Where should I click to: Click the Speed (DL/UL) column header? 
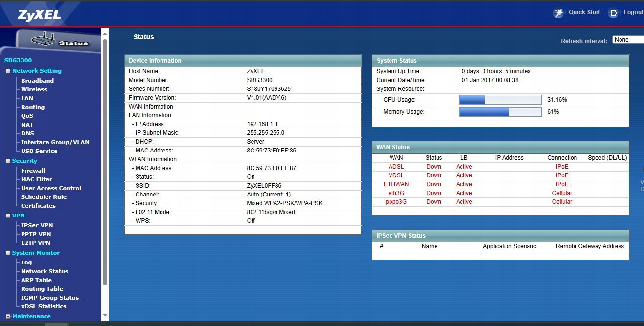point(607,158)
